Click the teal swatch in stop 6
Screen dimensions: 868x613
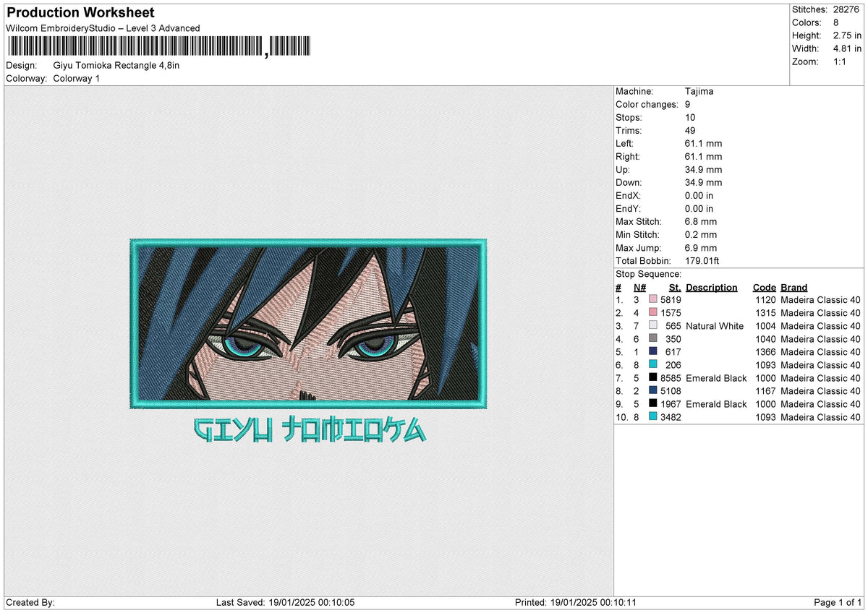[x=653, y=365]
